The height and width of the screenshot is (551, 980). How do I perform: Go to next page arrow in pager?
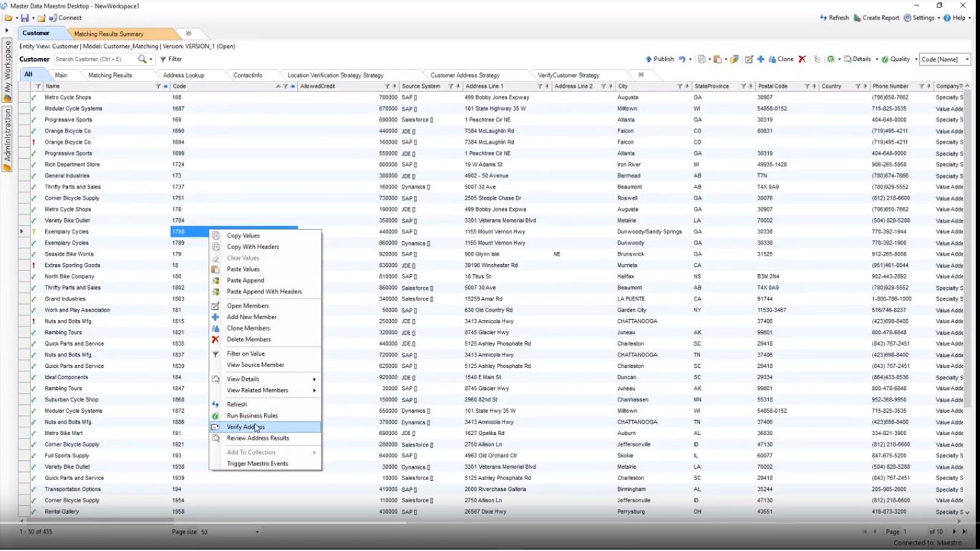pos(954,532)
